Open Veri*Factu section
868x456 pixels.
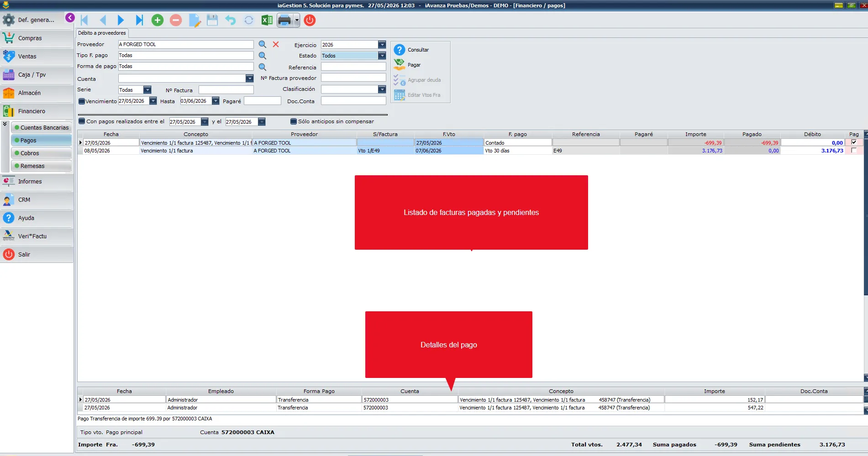tap(37, 236)
